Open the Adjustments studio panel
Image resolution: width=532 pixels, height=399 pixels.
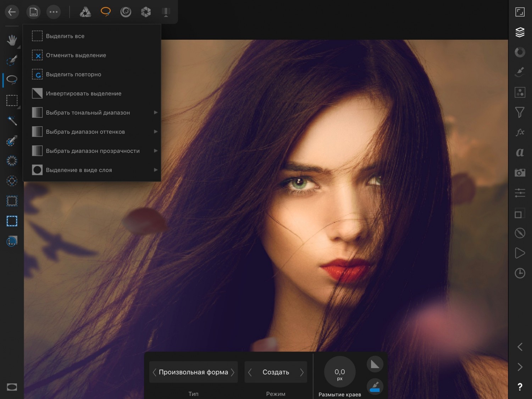pyautogui.click(x=520, y=92)
